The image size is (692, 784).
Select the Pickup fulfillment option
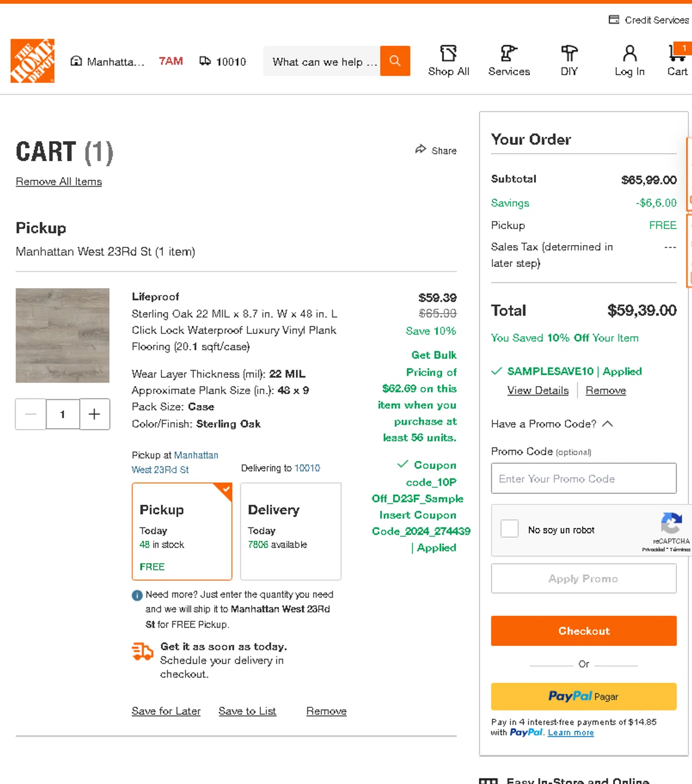pyautogui.click(x=182, y=532)
